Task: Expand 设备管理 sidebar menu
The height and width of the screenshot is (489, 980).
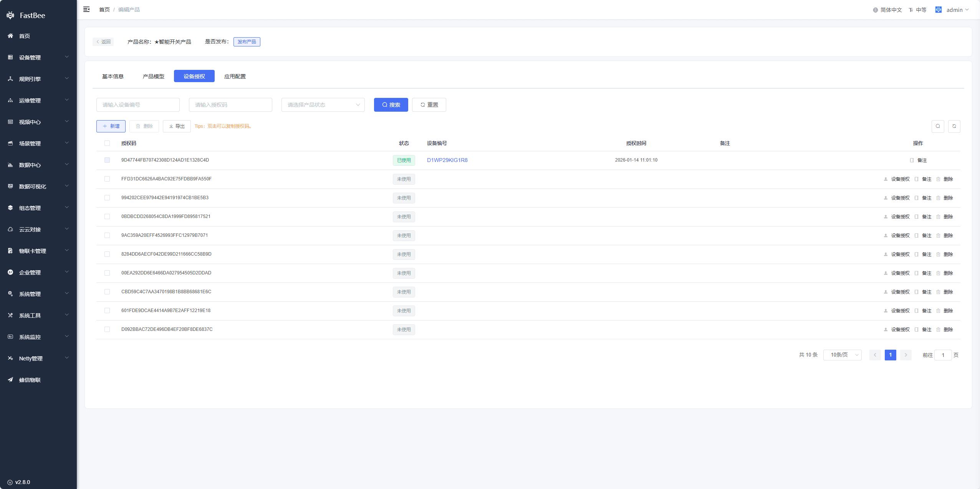Action: coord(38,57)
